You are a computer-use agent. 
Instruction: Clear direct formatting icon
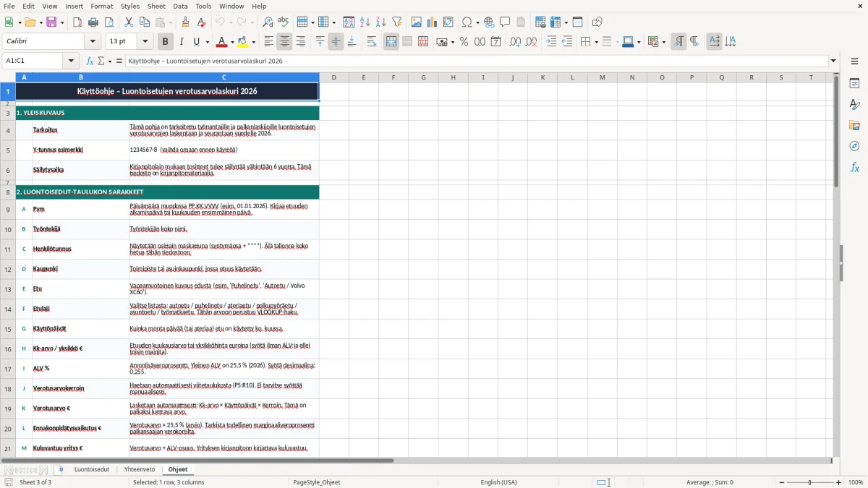tap(200, 22)
